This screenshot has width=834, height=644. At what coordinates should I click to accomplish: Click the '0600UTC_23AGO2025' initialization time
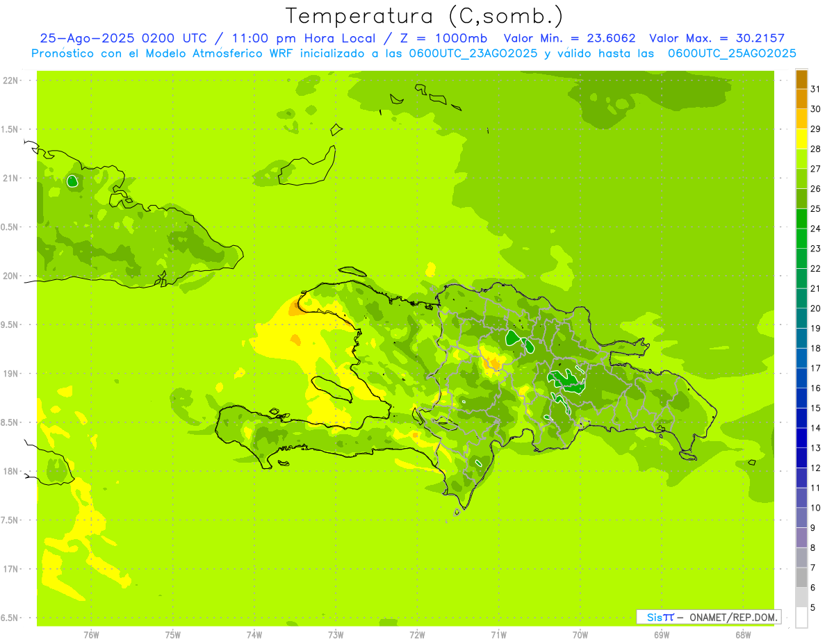point(472,53)
